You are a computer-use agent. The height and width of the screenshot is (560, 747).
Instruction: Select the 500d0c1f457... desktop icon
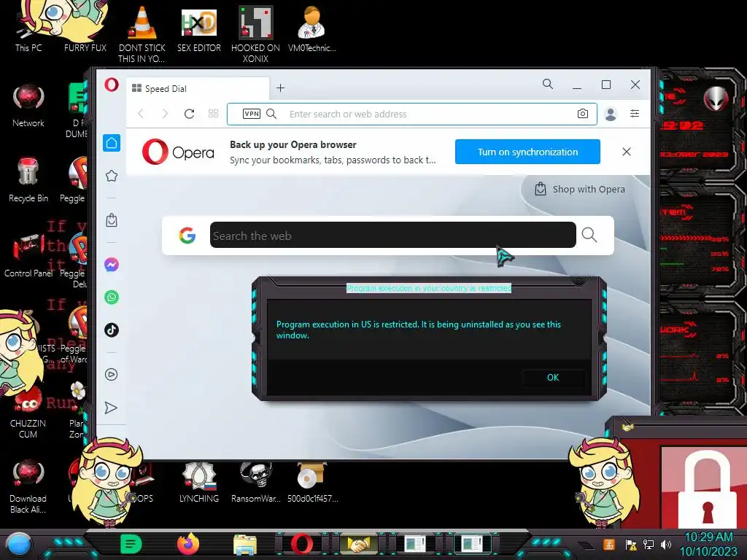point(312,483)
